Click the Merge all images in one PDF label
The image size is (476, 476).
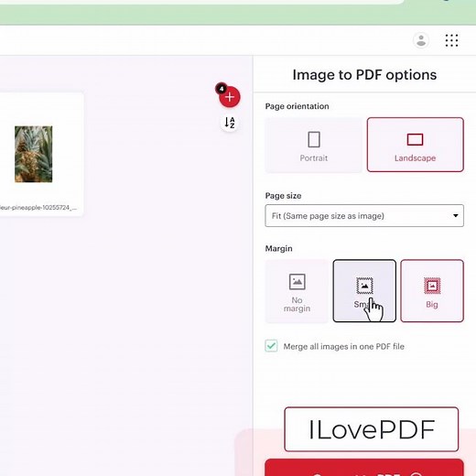[x=344, y=346]
